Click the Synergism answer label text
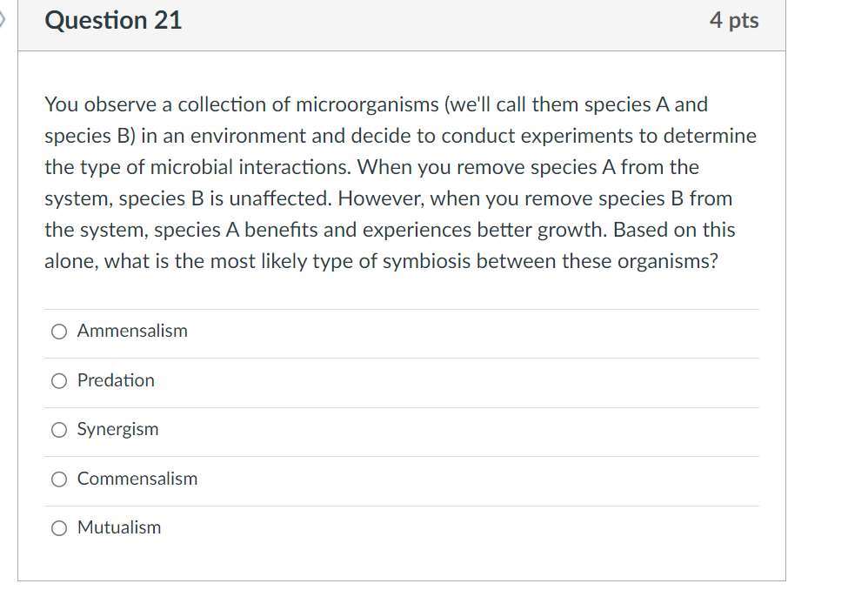The height and width of the screenshot is (597, 868). 117,429
